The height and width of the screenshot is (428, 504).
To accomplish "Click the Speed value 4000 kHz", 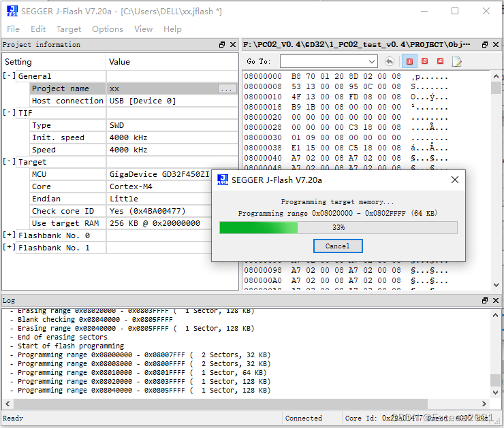I will (128, 150).
